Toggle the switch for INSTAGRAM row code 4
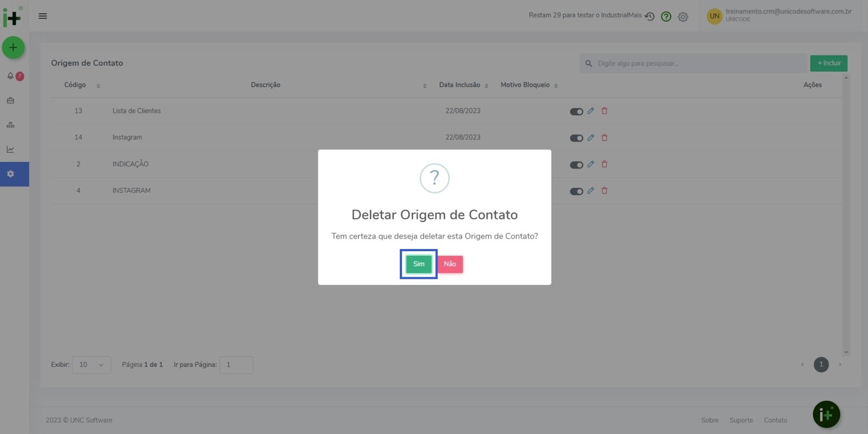This screenshot has height=434, width=868. tap(576, 192)
